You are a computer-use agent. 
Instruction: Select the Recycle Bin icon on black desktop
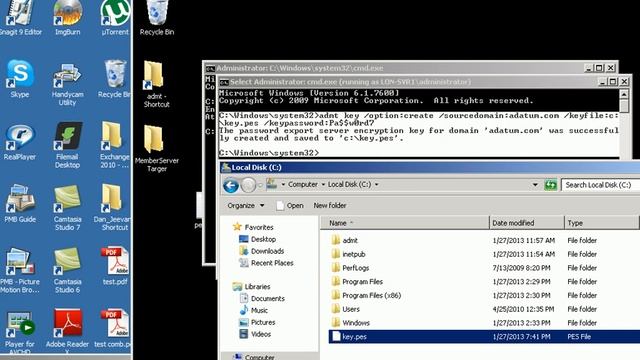coord(157,18)
